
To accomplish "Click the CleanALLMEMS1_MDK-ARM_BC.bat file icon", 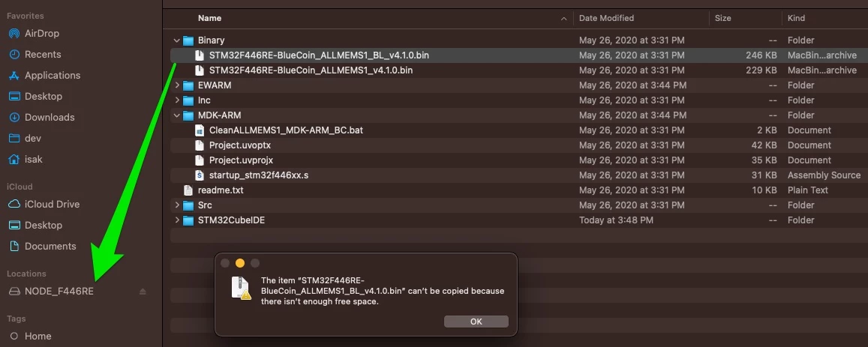I will tap(200, 130).
